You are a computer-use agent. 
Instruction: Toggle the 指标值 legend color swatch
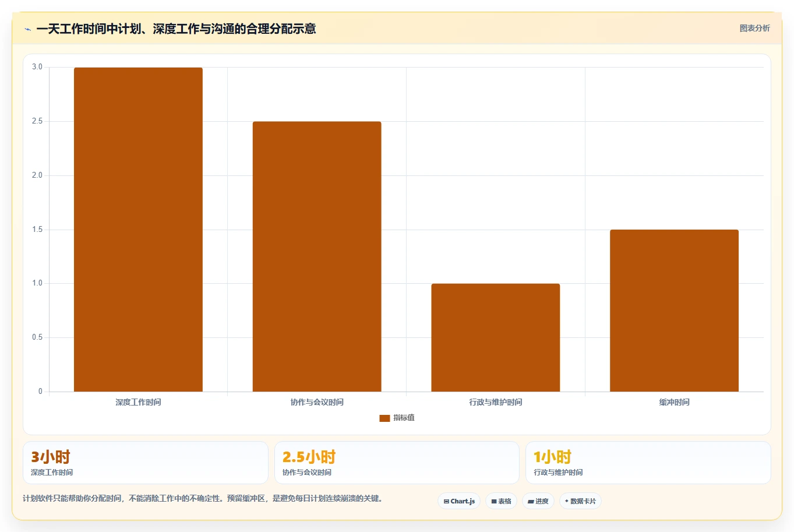tap(384, 418)
